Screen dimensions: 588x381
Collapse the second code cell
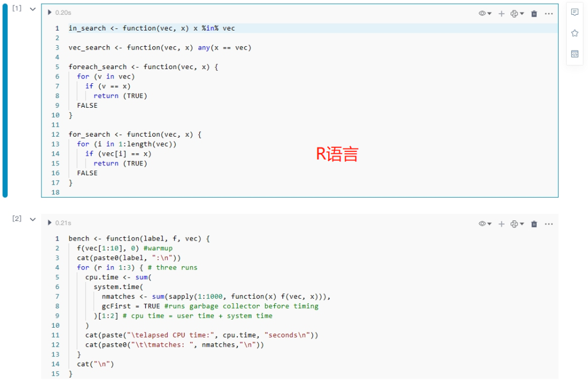[x=32, y=219]
